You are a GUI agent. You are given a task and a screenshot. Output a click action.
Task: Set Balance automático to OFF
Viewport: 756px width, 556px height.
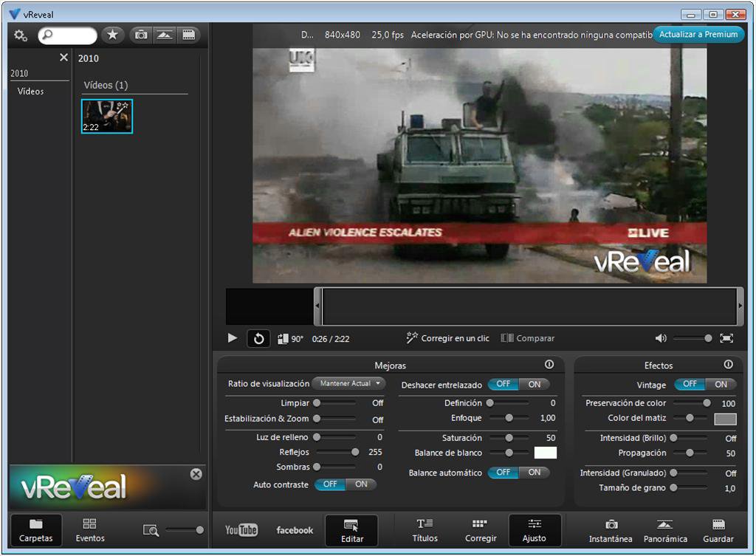tap(503, 472)
